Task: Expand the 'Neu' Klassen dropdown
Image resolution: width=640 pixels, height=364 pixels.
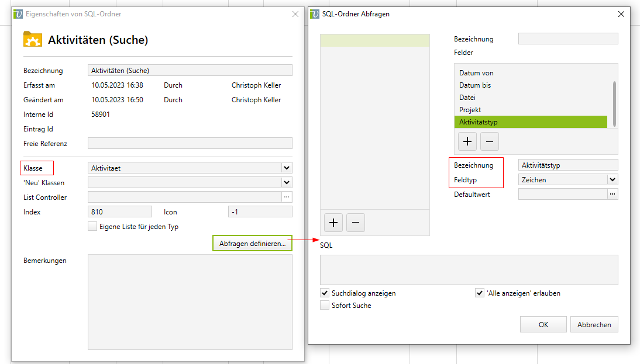Action: (287, 182)
